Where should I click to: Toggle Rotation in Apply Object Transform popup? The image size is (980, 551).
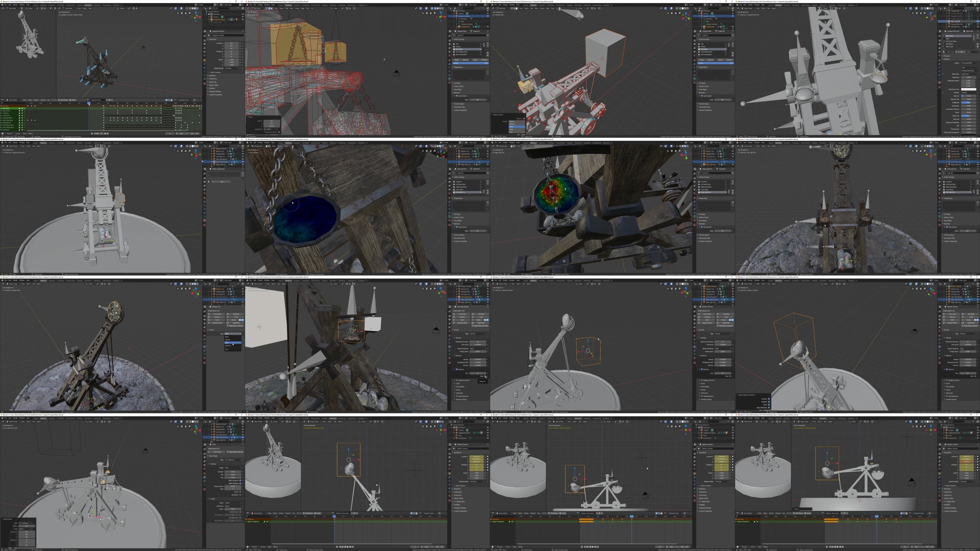[x=769, y=402]
